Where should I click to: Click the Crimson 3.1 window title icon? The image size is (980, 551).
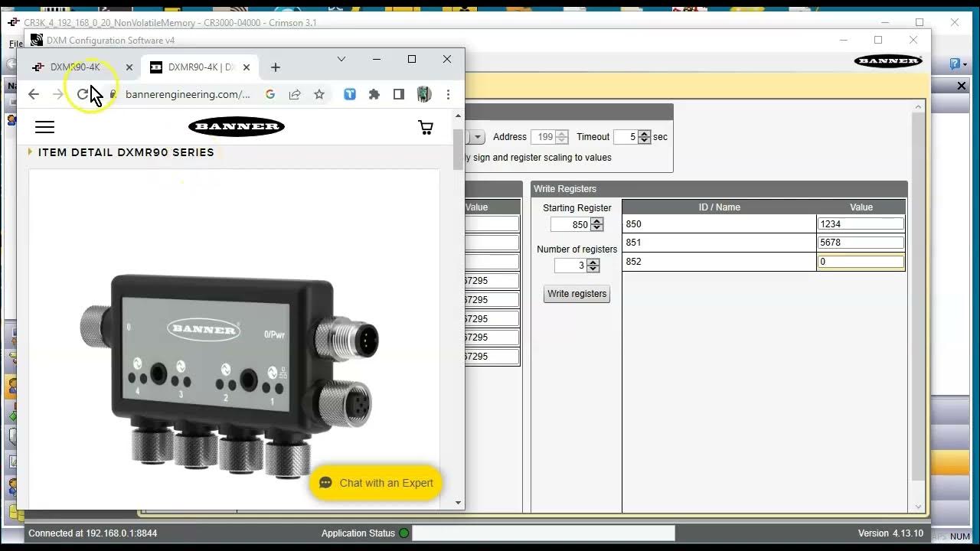tap(14, 22)
